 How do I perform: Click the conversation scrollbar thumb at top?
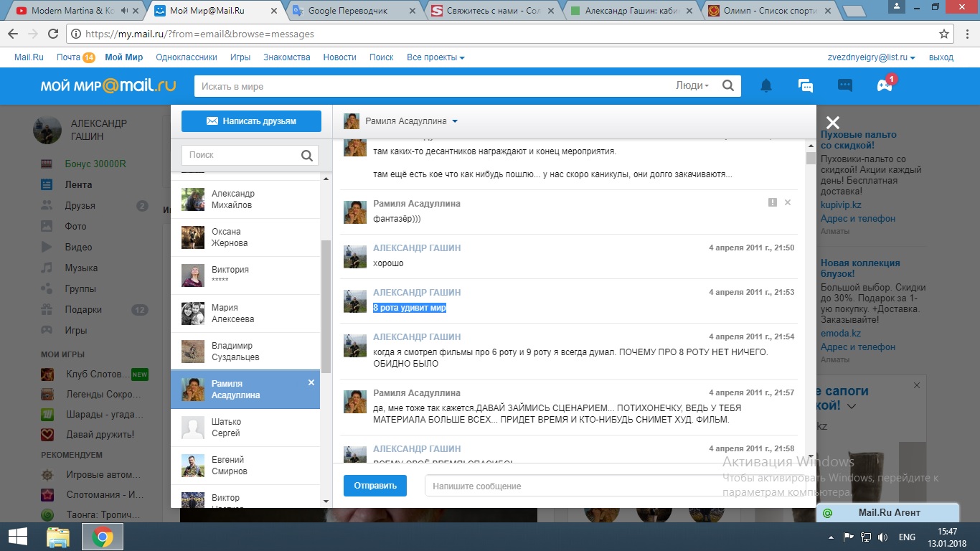[811, 159]
